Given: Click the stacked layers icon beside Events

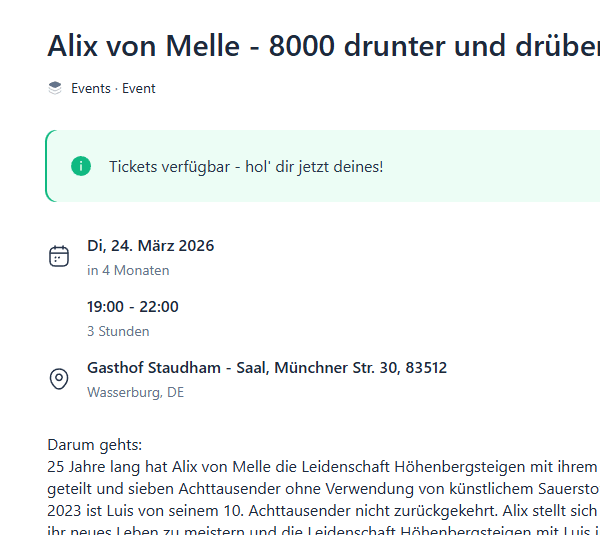Looking at the screenshot, I should [x=55, y=88].
